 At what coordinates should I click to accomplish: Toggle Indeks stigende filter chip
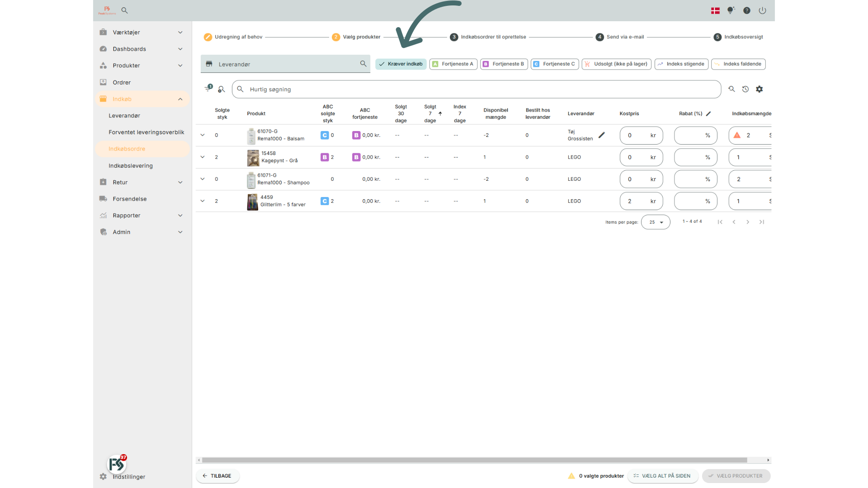coord(681,64)
